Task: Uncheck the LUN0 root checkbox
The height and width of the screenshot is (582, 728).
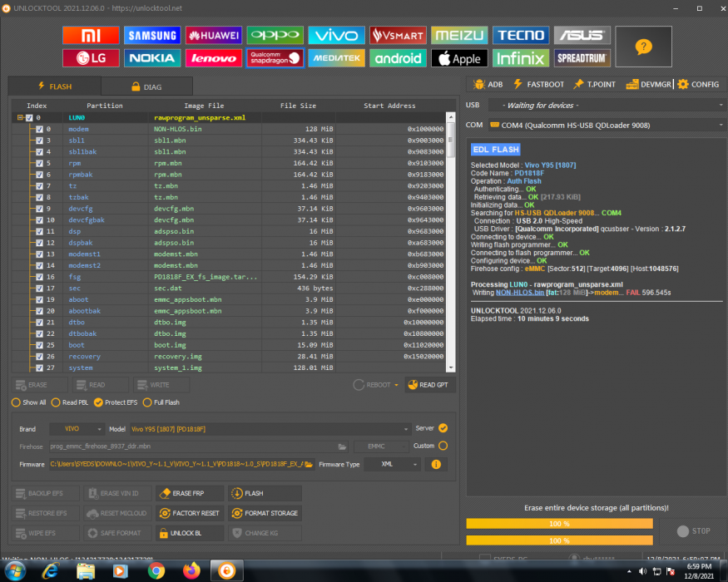Action: coord(29,118)
